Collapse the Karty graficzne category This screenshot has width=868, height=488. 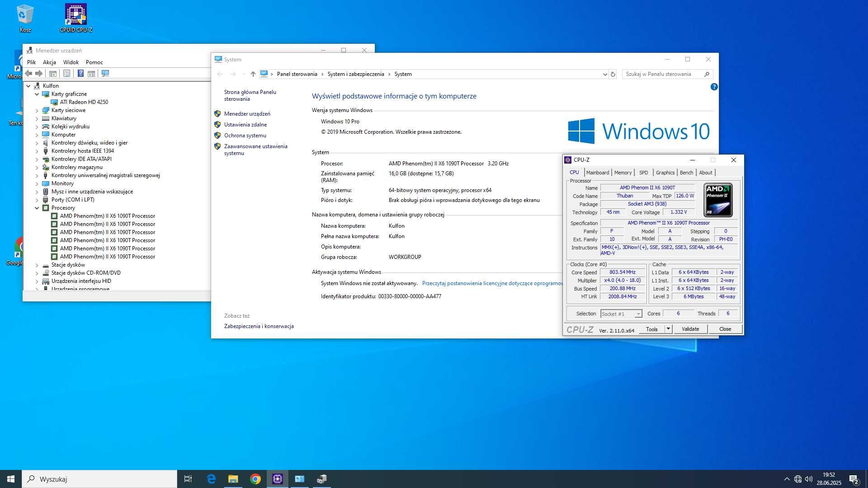[37, 94]
